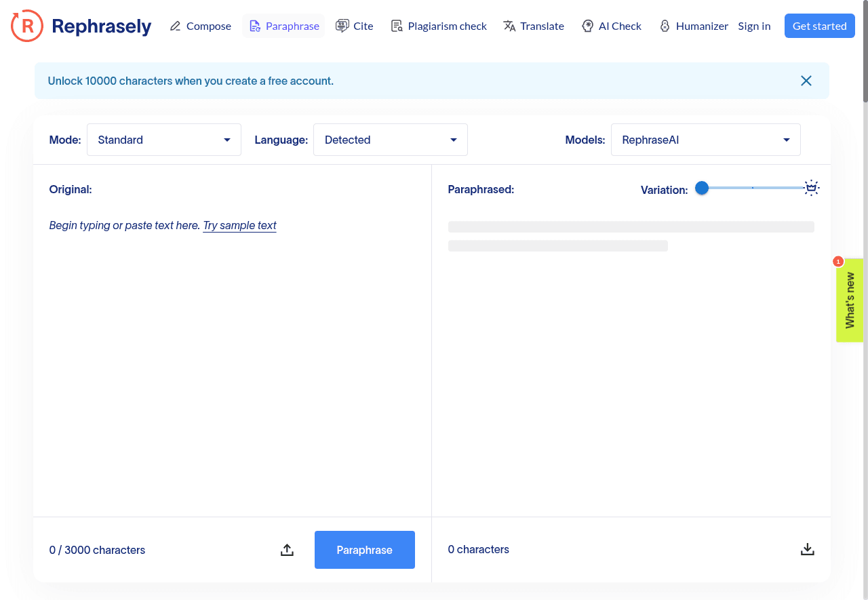This screenshot has width=868, height=600.
Task: Click the Try sample text link
Action: [239, 225]
